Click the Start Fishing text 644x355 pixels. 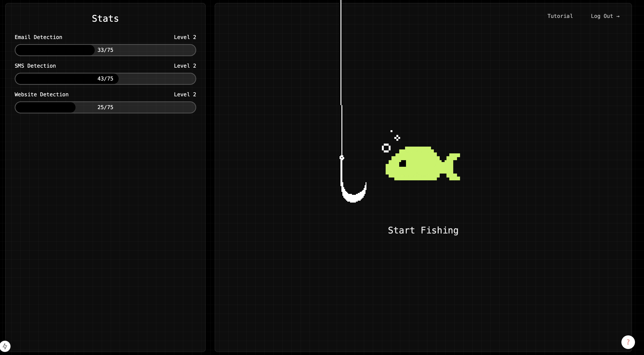click(423, 230)
